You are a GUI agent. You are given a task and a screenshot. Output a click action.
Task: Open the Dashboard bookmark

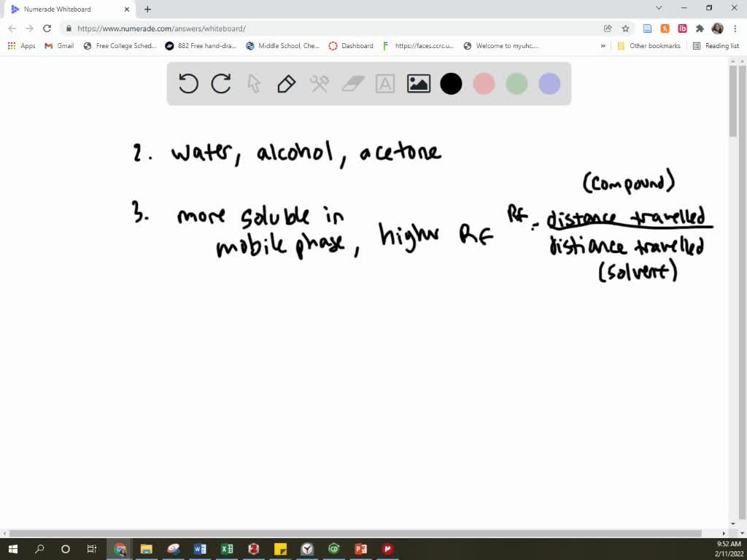pos(357,45)
